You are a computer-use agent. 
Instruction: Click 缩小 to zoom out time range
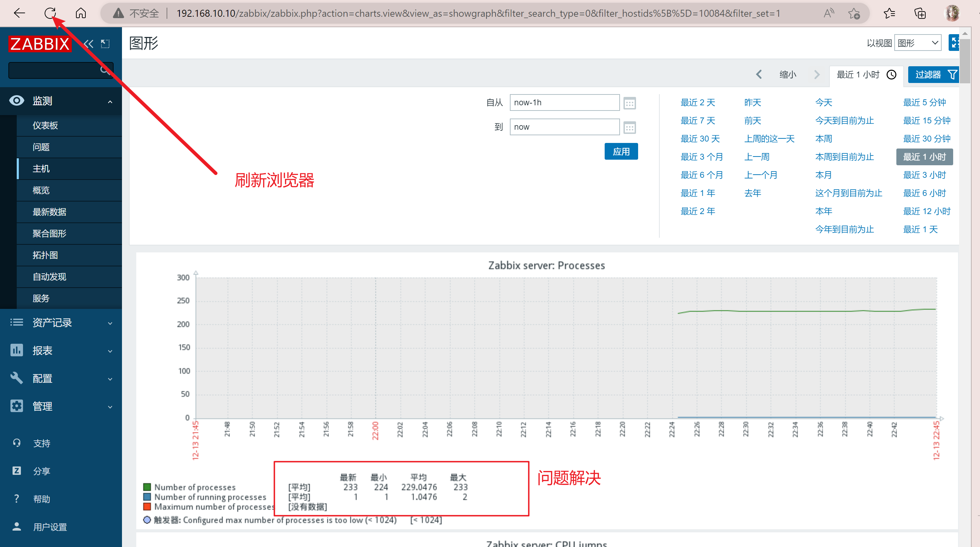(788, 75)
